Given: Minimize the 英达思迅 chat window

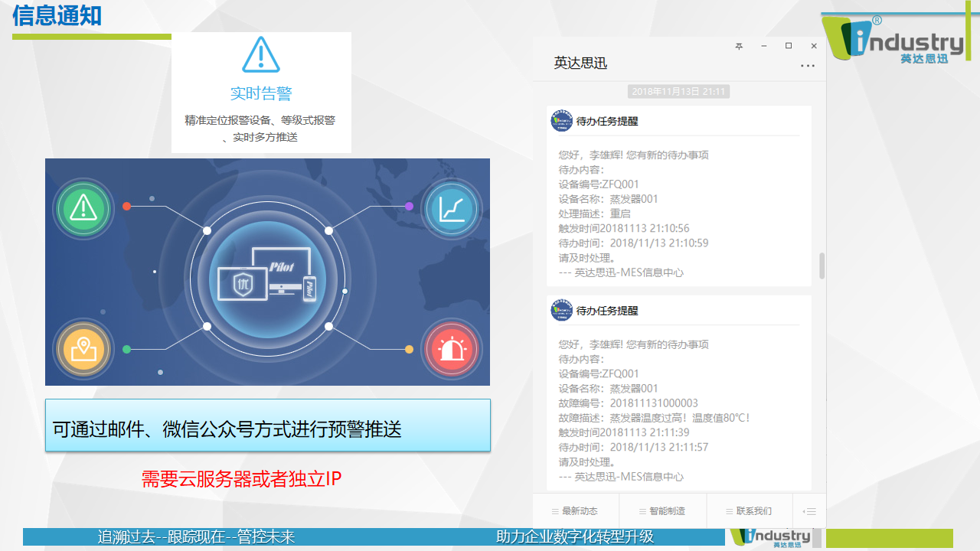Looking at the screenshot, I should pyautogui.click(x=764, y=47).
